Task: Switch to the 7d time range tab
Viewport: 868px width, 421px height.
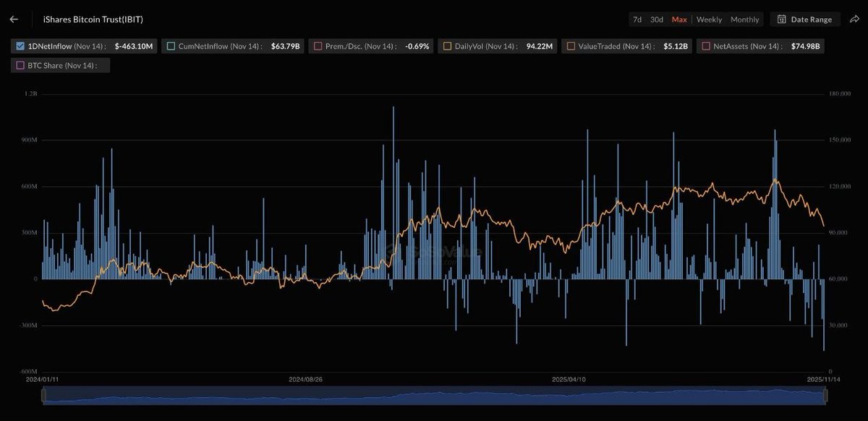Action: [637, 19]
